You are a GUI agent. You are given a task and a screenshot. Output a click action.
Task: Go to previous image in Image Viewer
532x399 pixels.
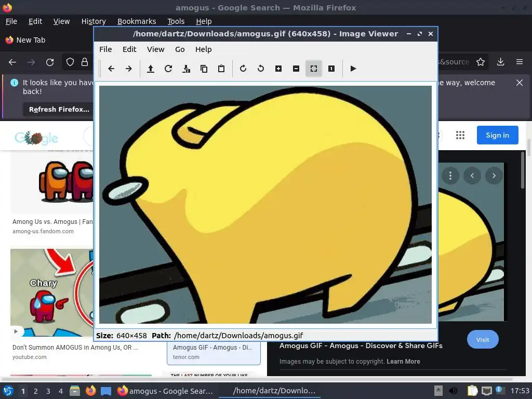[x=111, y=69]
